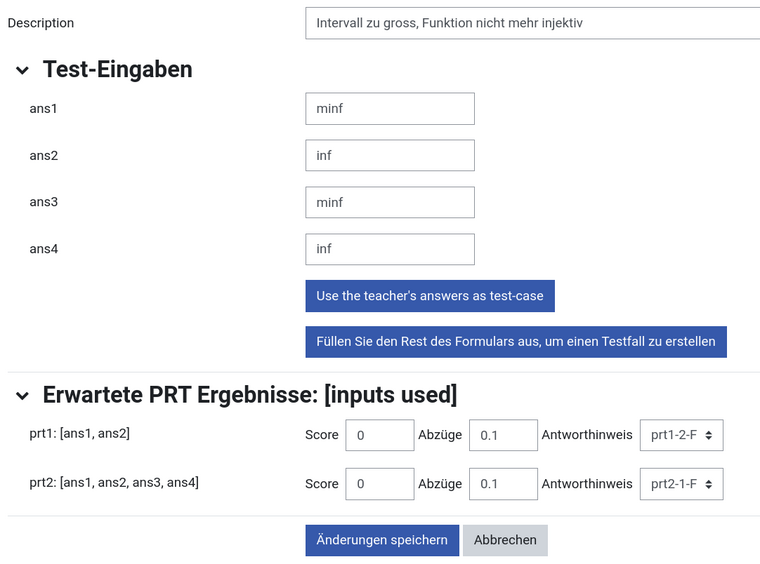Image resolution: width=760 pixels, height=564 pixels.
Task: Click the prt1 Abzüge field
Action: coord(503,435)
